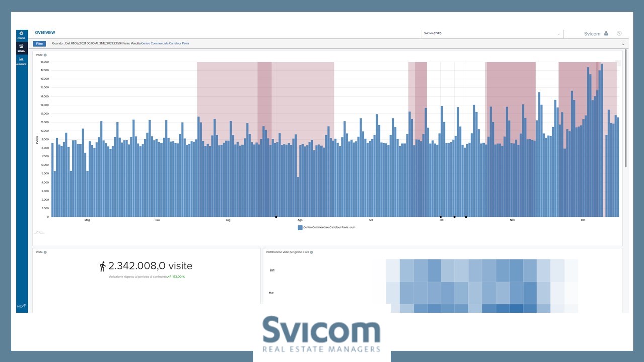Screen dimensions: 644x362
Task: Click info icon next to Visite total card
Action: (45, 252)
